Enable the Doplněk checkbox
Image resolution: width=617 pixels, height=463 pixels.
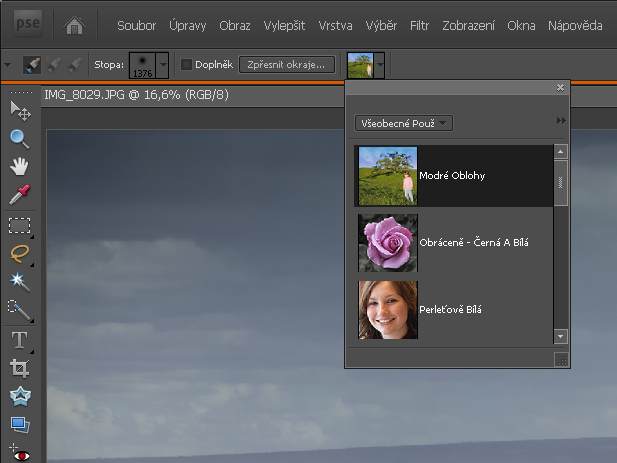tap(186, 65)
